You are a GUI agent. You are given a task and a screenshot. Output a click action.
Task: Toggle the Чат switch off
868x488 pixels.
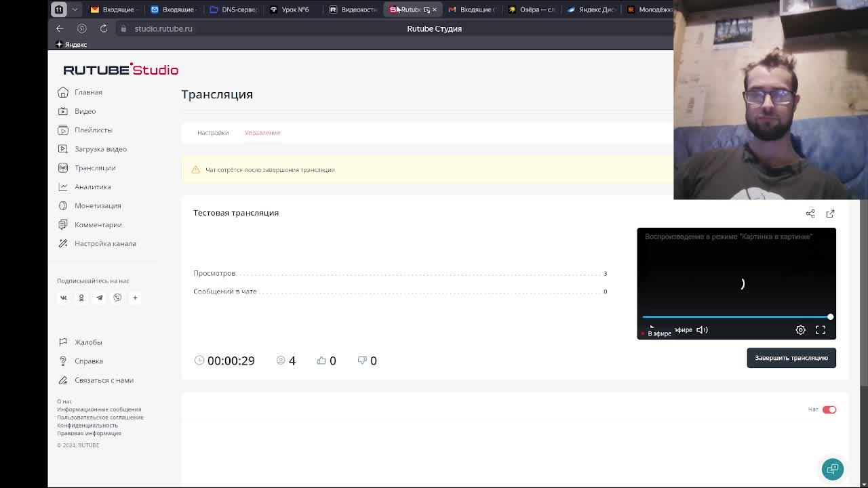tap(829, 409)
